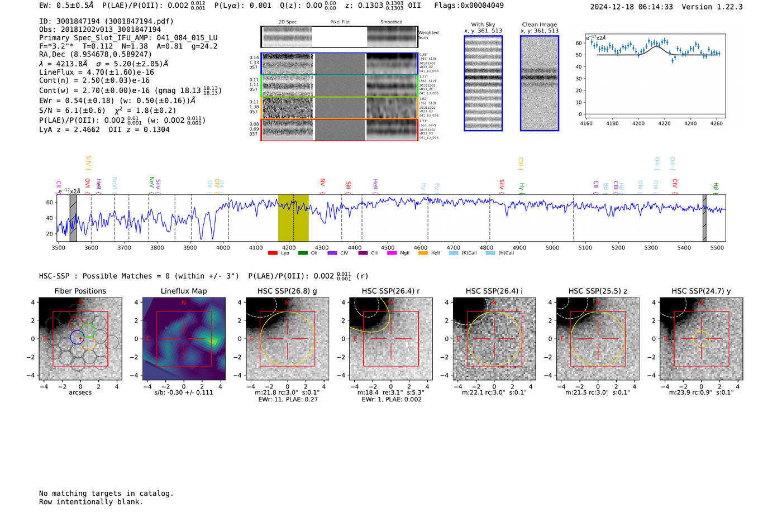Click the gray hatched region near 5460

pyautogui.click(x=704, y=218)
